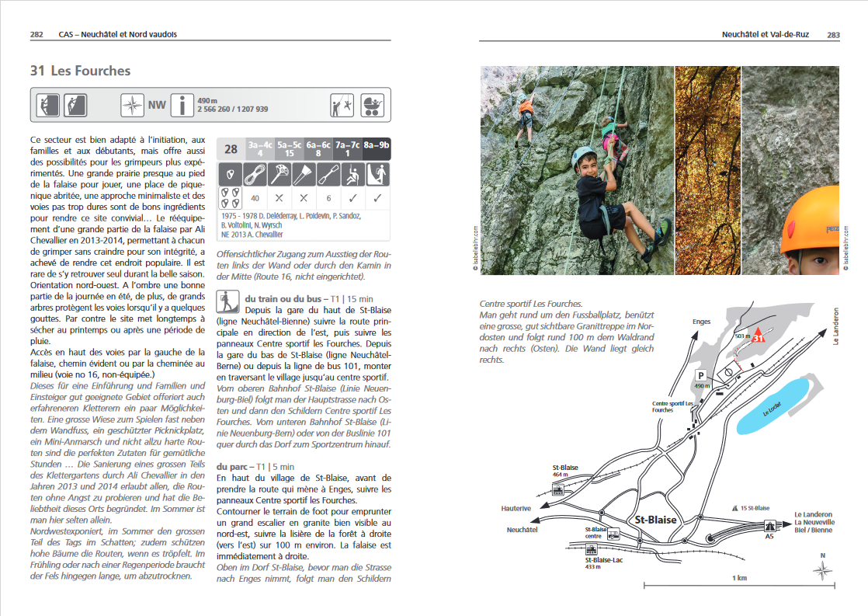Click the '490 m' altitude text in info bar
The image size is (868, 616).
207,101
